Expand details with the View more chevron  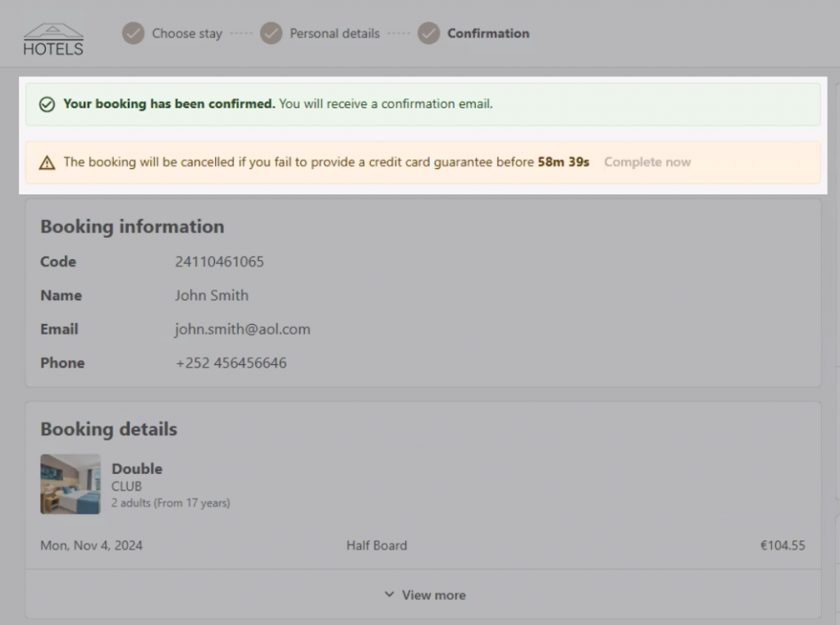tap(390, 595)
